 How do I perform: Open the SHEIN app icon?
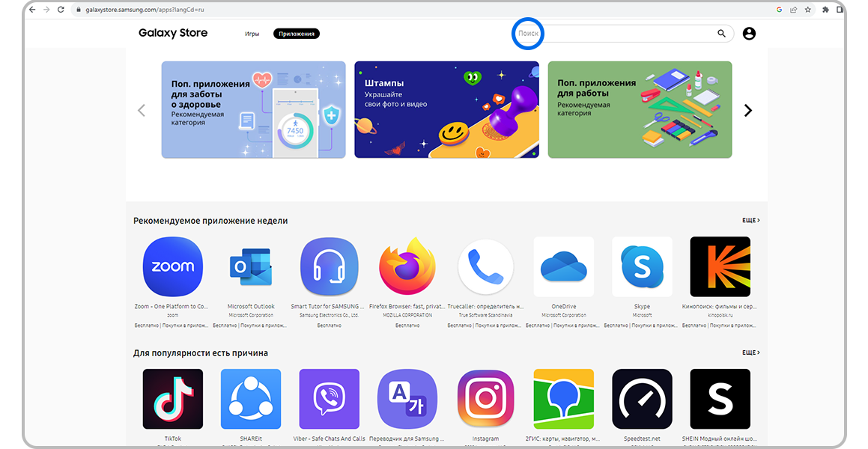pyautogui.click(x=720, y=399)
